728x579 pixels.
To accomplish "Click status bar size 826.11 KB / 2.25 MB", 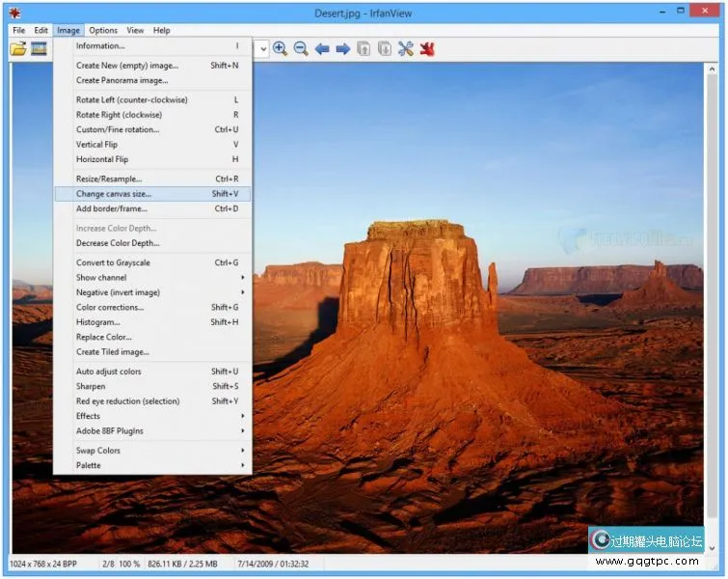I will (x=182, y=564).
